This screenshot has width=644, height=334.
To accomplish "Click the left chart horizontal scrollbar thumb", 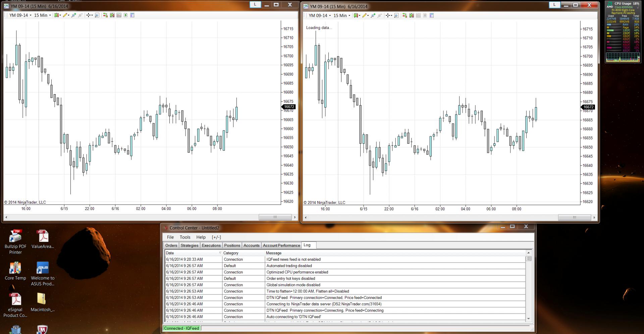I will click(275, 217).
